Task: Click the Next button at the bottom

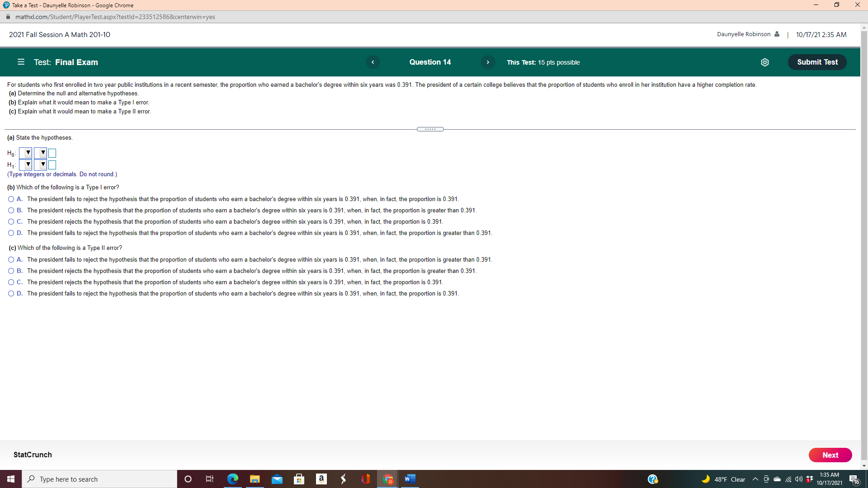Action: [830, 455]
